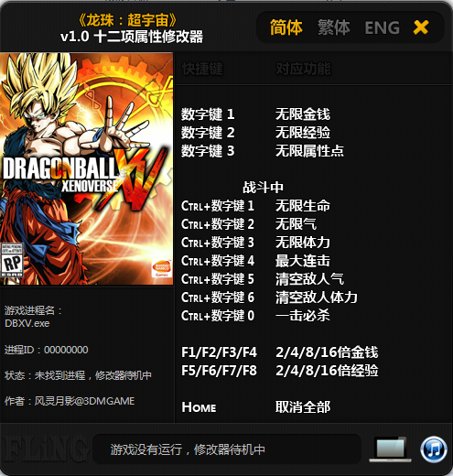Toggle the 无限属性点 cheat option
Screen dimensions: 453x476
(309, 151)
